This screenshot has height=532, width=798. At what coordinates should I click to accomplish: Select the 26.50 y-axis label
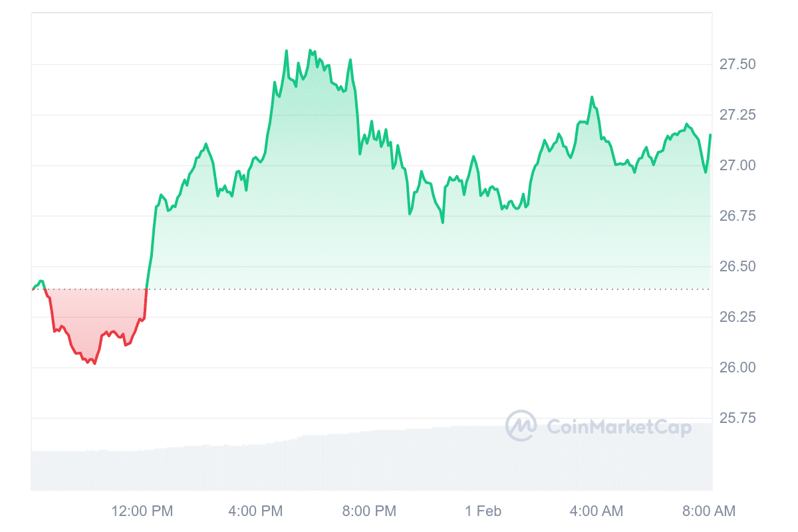(x=737, y=267)
